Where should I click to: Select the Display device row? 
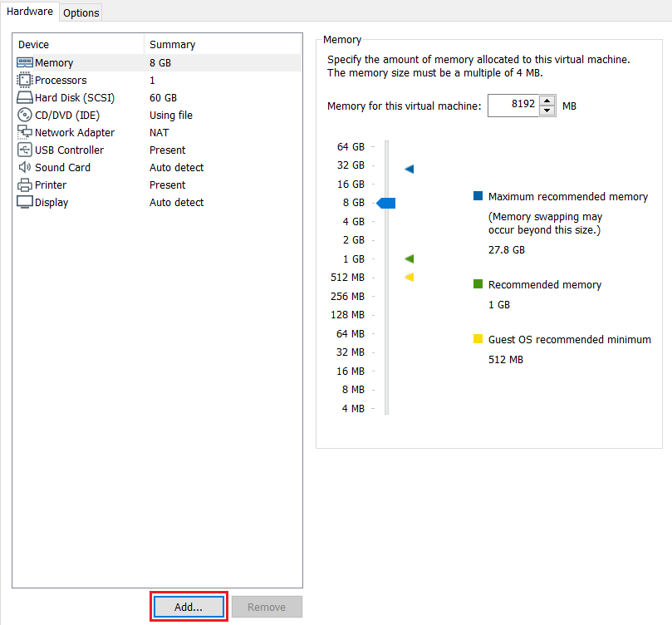(158, 202)
